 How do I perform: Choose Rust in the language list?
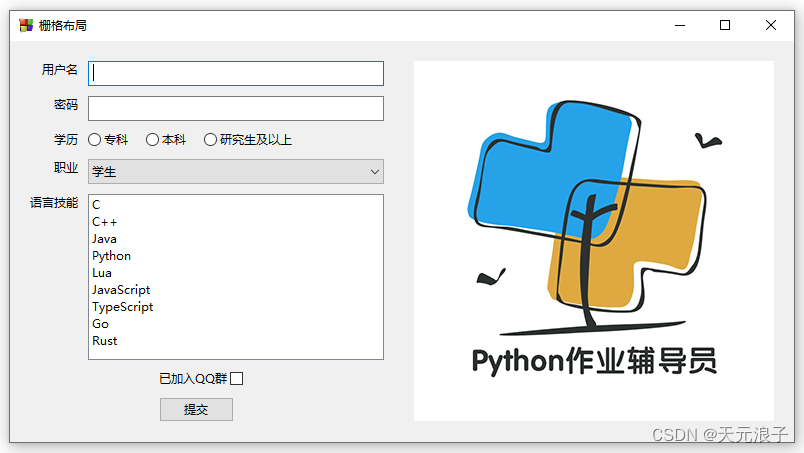236,340
